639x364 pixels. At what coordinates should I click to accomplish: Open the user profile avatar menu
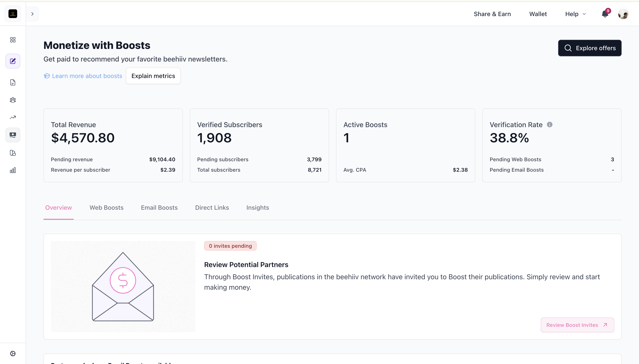(623, 14)
